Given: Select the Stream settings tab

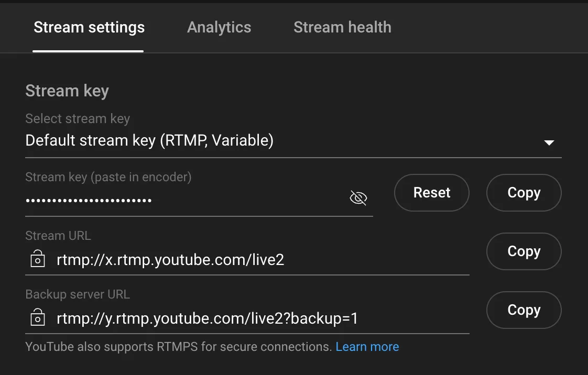Looking at the screenshot, I should tap(89, 27).
